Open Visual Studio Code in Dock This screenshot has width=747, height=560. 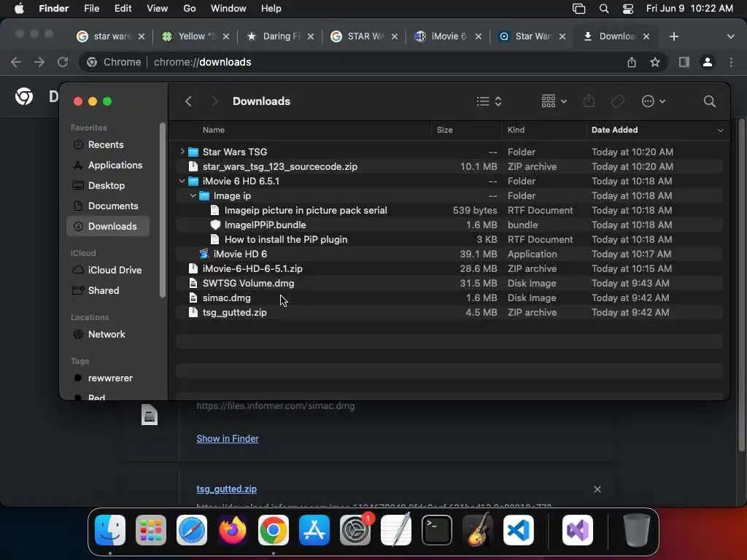tap(519, 530)
